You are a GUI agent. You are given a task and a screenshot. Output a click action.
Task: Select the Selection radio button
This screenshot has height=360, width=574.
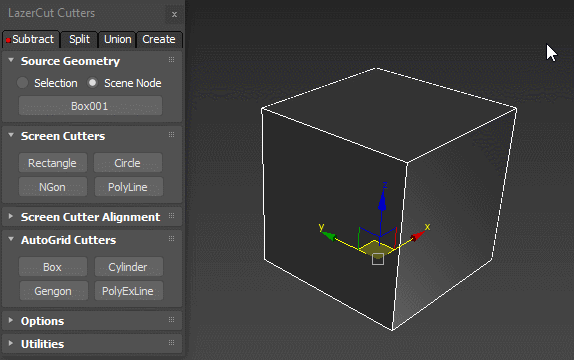coord(22,83)
